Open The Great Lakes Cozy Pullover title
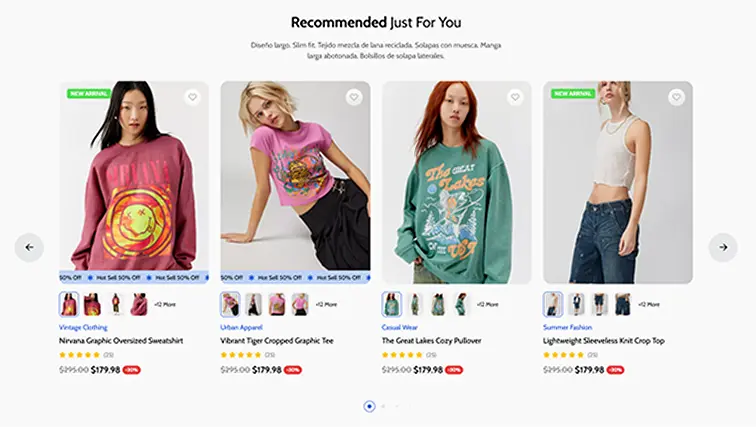 [x=441, y=341]
